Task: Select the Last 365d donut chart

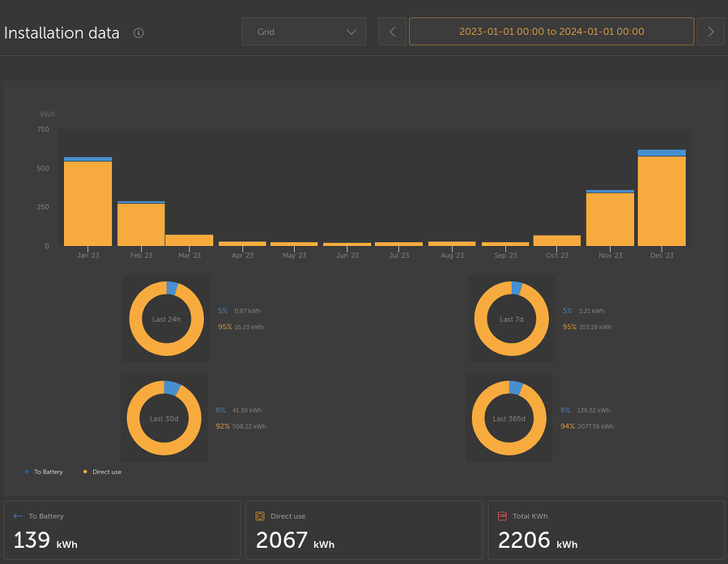Action: 509,418
